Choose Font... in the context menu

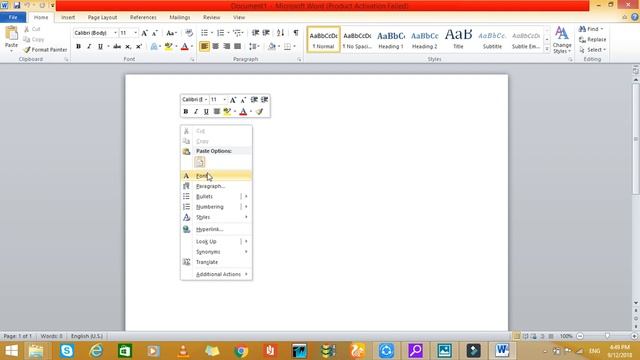click(x=216, y=176)
